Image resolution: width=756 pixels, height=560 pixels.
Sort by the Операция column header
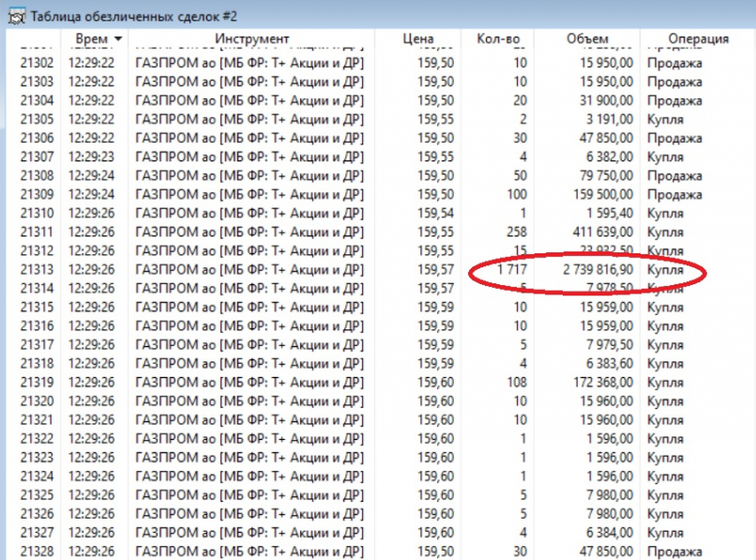[x=698, y=38]
